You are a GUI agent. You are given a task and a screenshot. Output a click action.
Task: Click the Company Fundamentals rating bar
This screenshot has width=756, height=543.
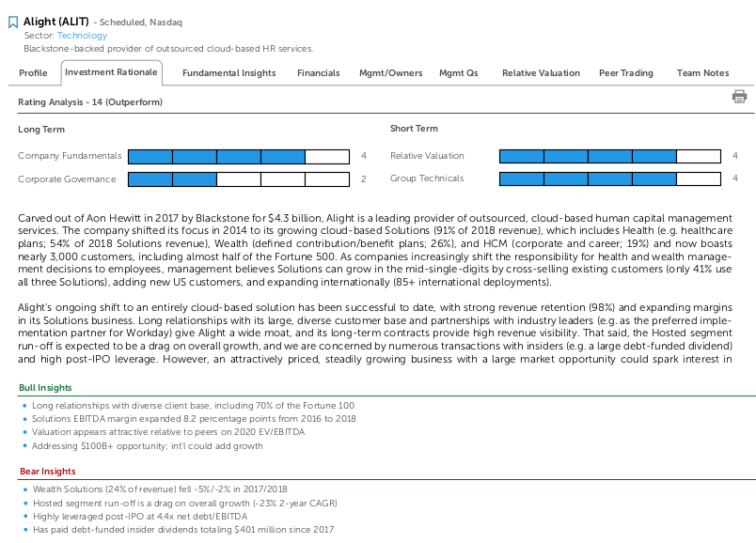(239, 157)
